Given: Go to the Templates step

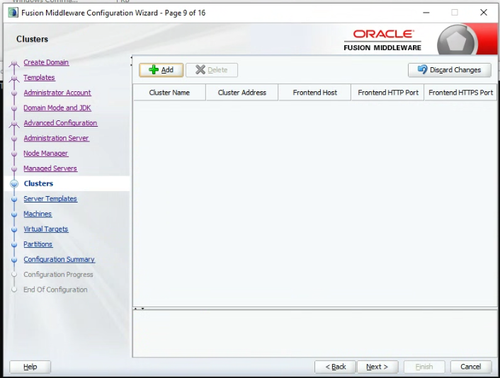Looking at the screenshot, I should (39, 78).
